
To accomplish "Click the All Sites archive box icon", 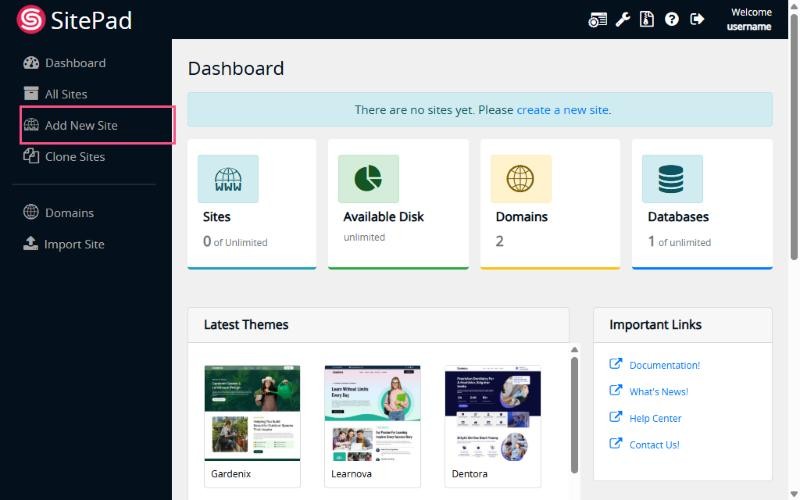I will coord(31,93).
